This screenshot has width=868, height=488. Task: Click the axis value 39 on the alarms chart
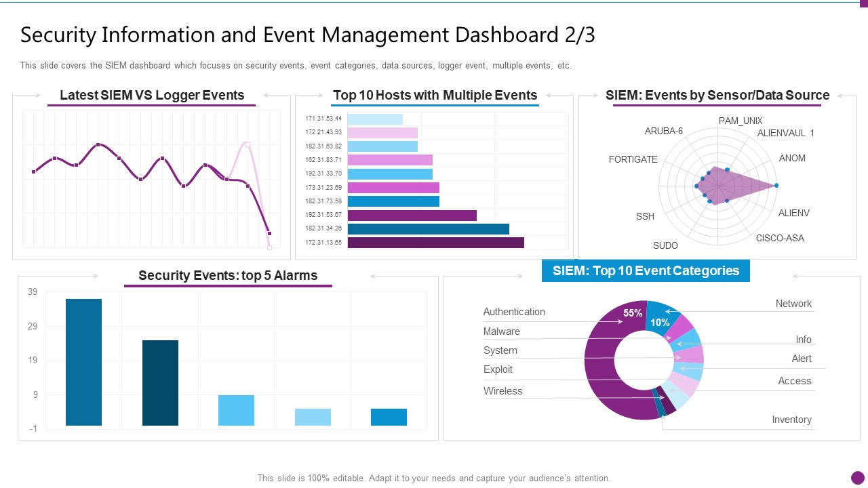point(33,292)
